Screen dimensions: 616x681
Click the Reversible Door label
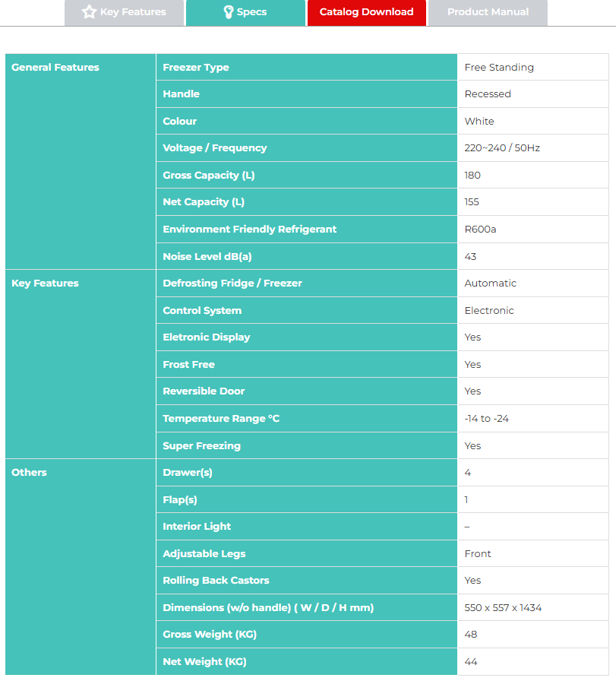pos(204,391)
